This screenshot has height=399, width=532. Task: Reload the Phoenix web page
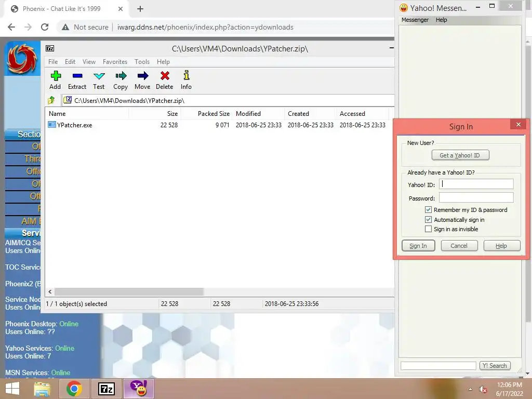pos(45,27)
